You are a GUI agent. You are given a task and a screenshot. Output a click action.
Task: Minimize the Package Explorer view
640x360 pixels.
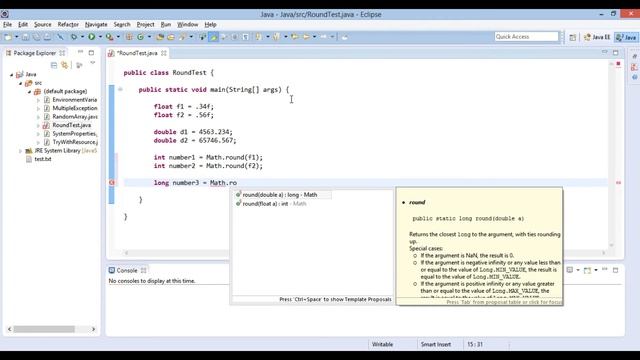click(80, 52)
